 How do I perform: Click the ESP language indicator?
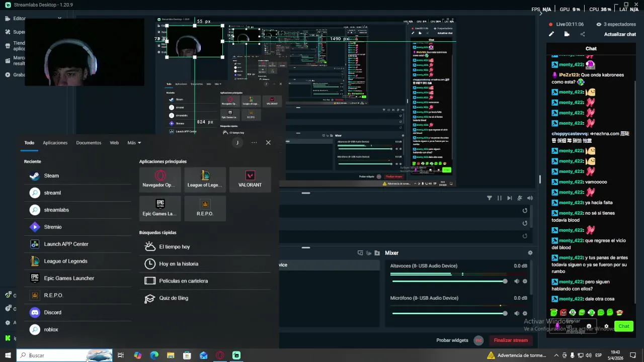[599, 355]
